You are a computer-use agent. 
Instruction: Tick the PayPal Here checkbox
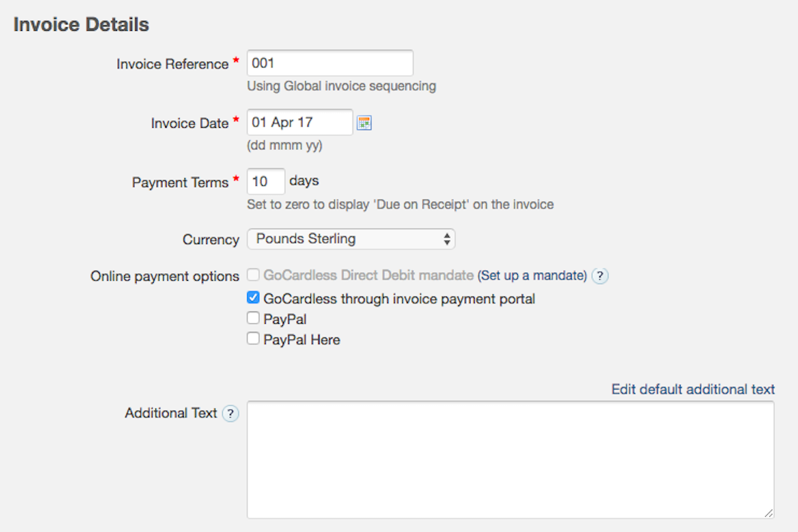click(253, 339)
